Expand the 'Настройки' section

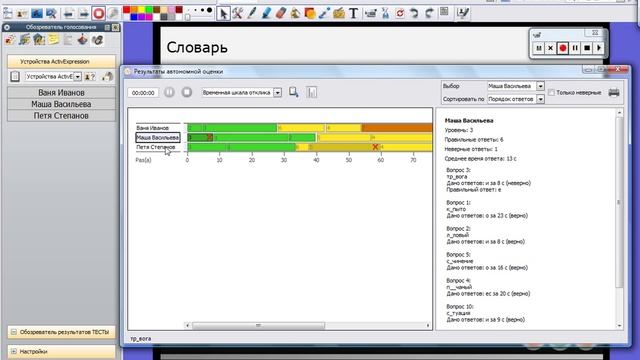[x=13, y=351]
